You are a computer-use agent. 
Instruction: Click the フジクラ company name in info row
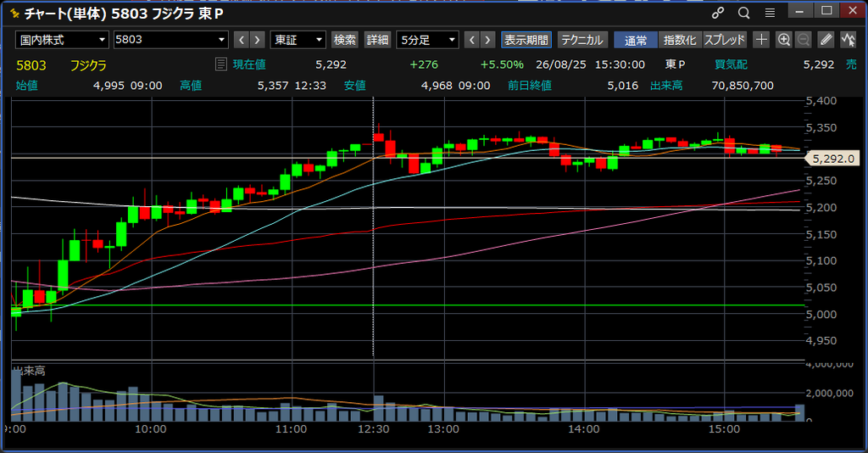(x=88, y=65)
